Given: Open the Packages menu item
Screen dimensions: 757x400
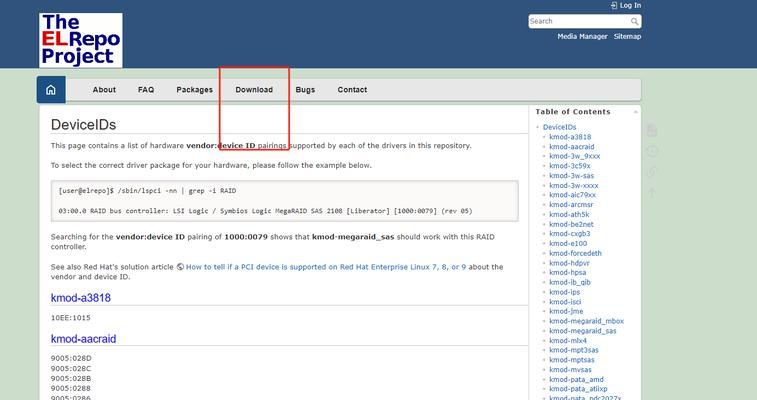Looking at the screenshot, I should coord(195,90).
